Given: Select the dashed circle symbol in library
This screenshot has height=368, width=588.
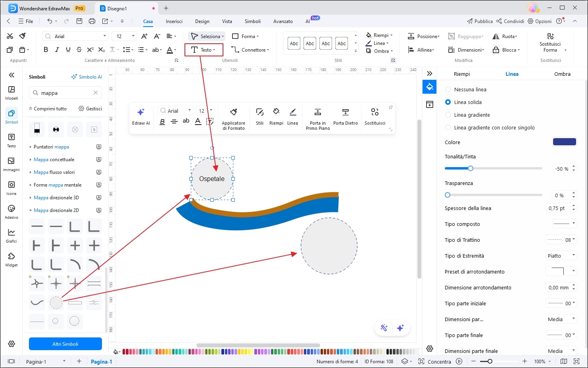Looking at the screenshot, I should click(x=56, y=302).
